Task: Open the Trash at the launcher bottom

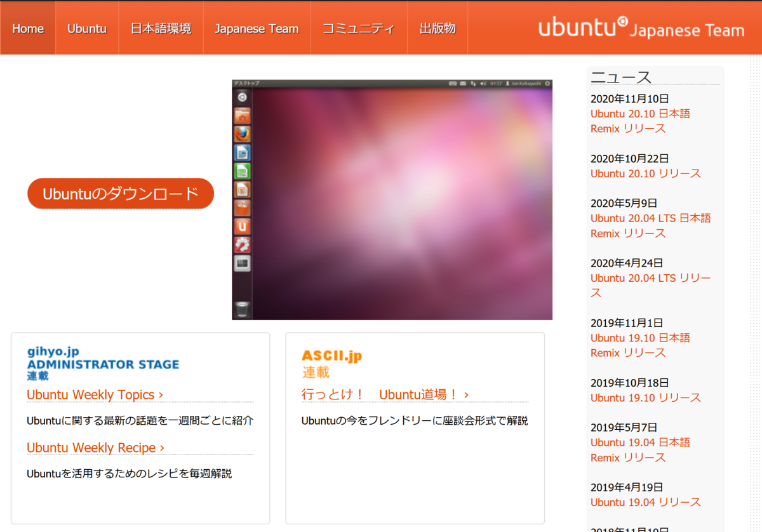Action: [242, 309]
